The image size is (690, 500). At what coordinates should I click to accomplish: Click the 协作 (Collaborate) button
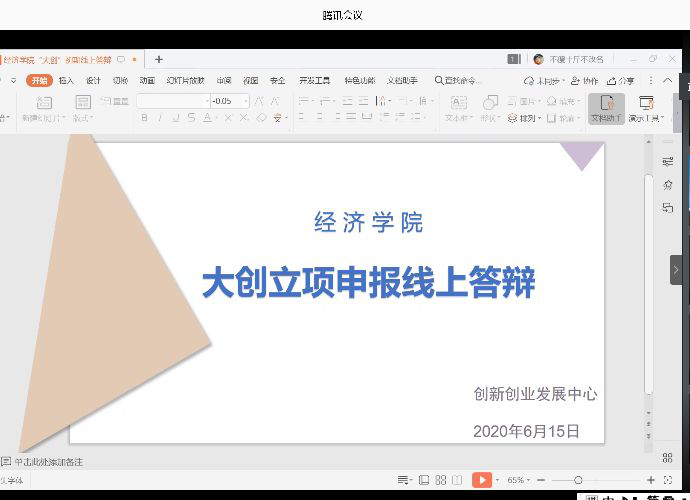(x=586, y=80)
